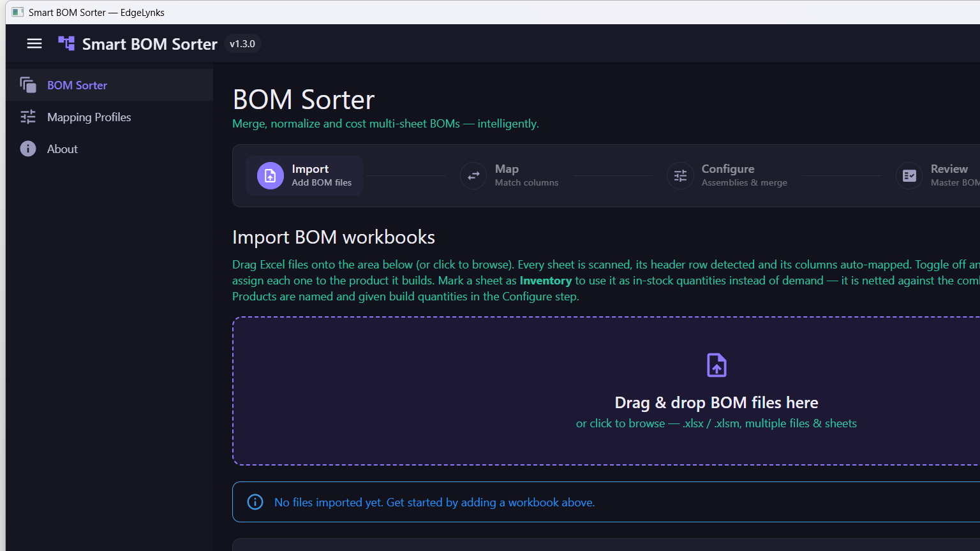Click 'Drag & drop BOM files here'
980x551 pixels.
[x=716, y=402]
